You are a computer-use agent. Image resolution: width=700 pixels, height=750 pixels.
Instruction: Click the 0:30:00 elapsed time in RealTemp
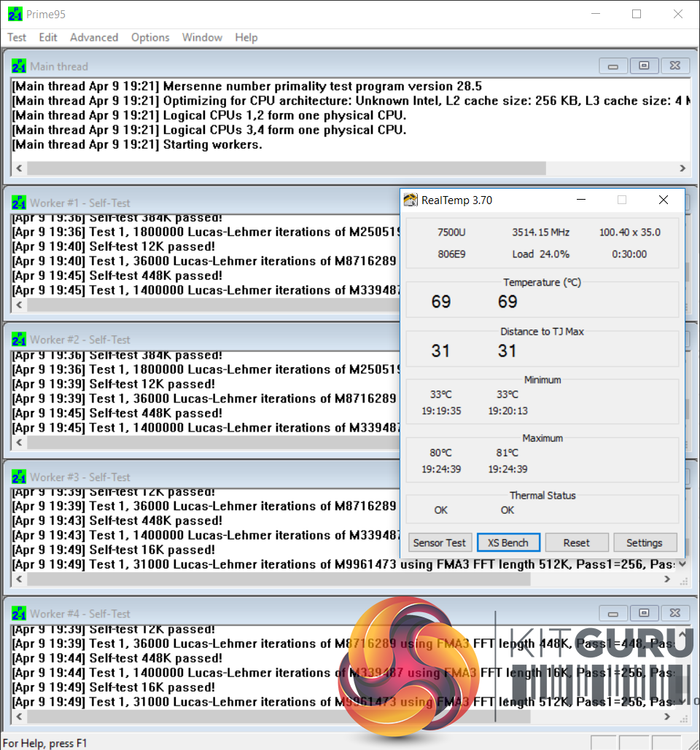click(629, 254)
